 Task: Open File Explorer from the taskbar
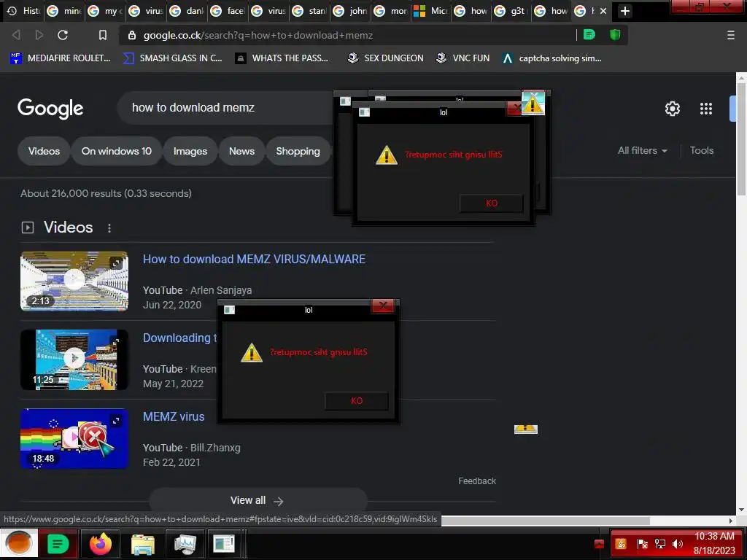(x=142, y=544)
